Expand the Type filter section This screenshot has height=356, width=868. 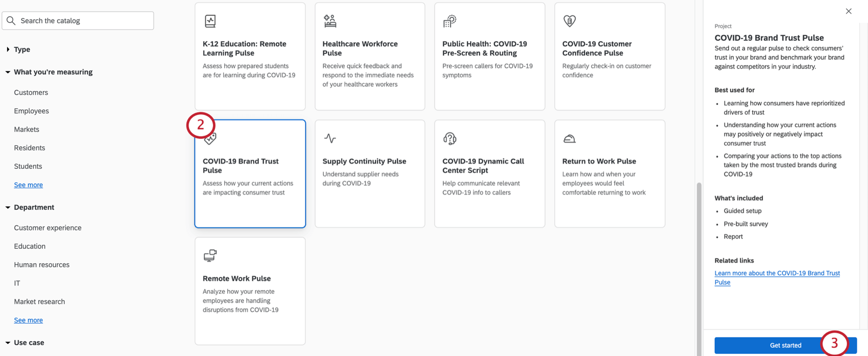click(x=8, y=49)
